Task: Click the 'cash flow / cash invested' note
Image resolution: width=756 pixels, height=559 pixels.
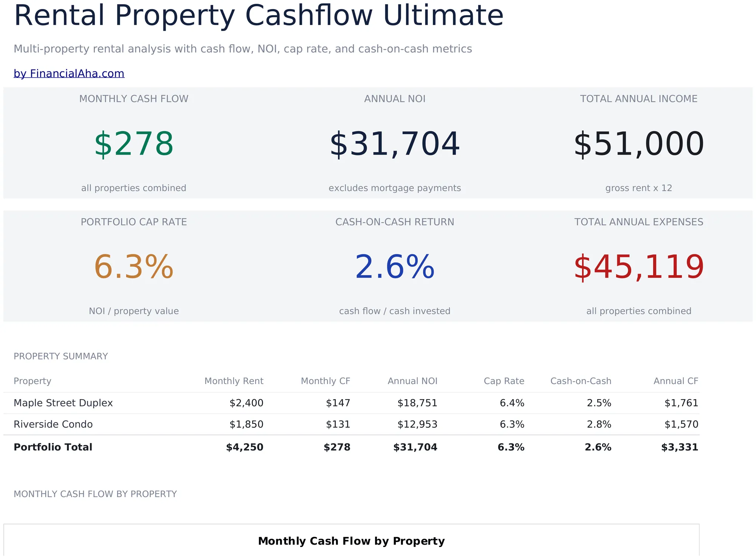Action: coord(395,311)
